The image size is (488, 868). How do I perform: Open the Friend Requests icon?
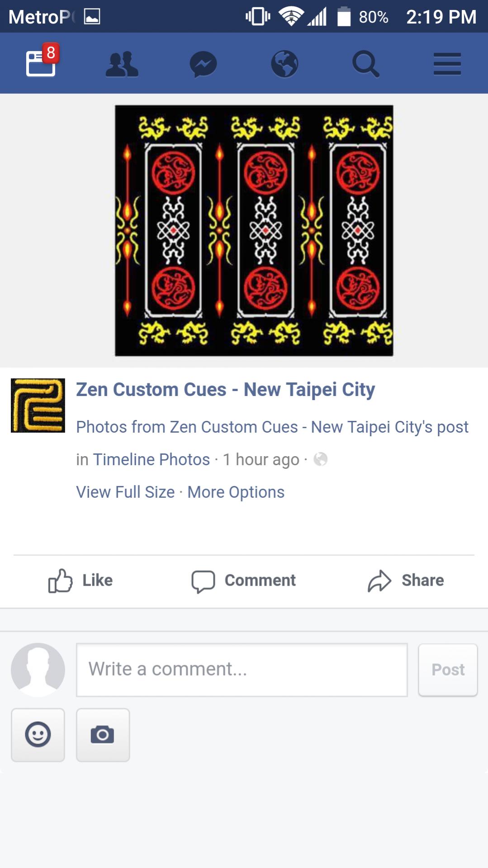122,64
